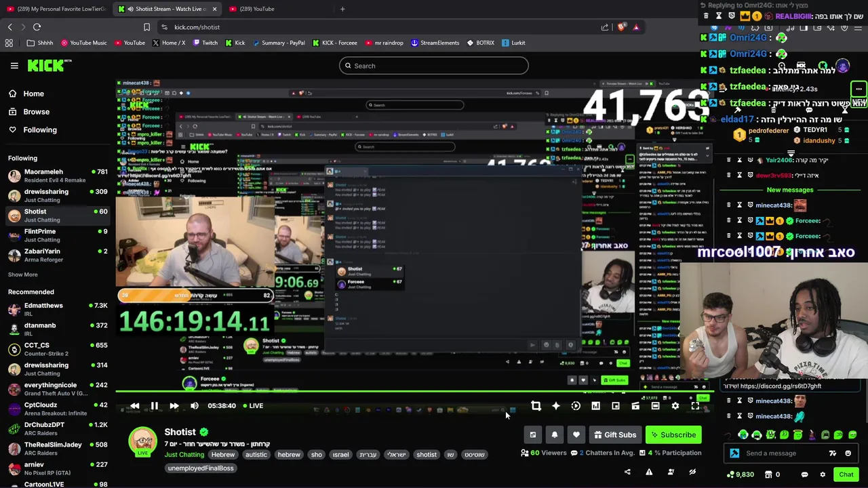Open the YouTube Music bookmark
Screen dimensions: 868x488
click(x=83, y=43)
